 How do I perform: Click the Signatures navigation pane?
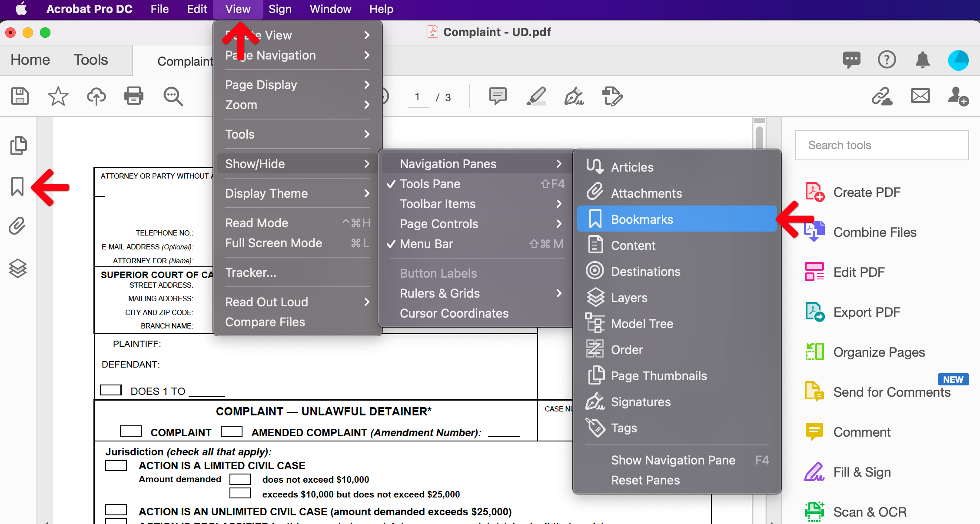[641, 401]
